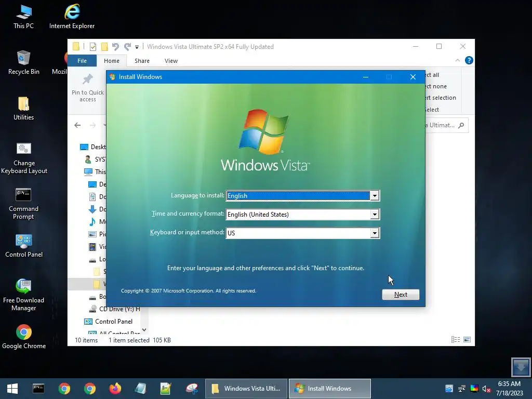532x399 pixels.
Task: Switch to large icons view in Explorer status bar
Action: [x=467, y=340]
